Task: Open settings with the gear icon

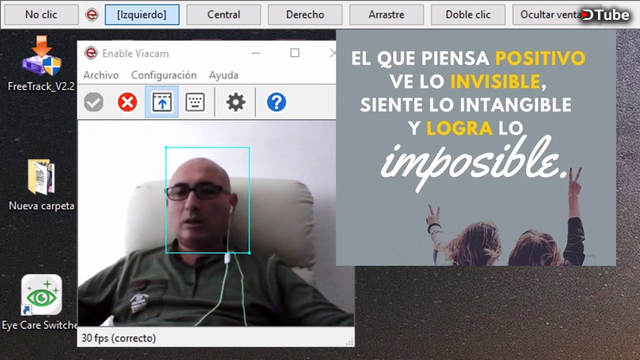Action: pyautogui.click(x=236, y=102)
